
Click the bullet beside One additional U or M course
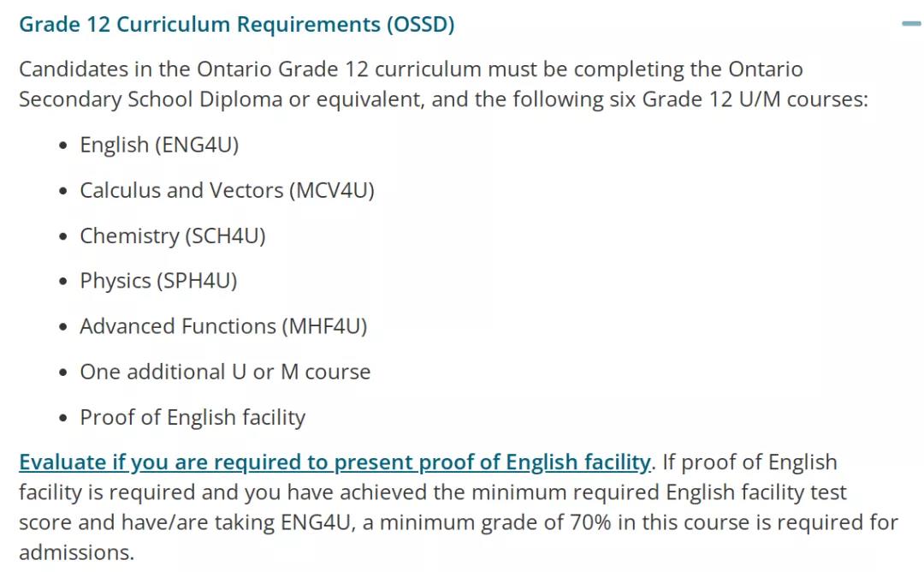tap(63, 372)
